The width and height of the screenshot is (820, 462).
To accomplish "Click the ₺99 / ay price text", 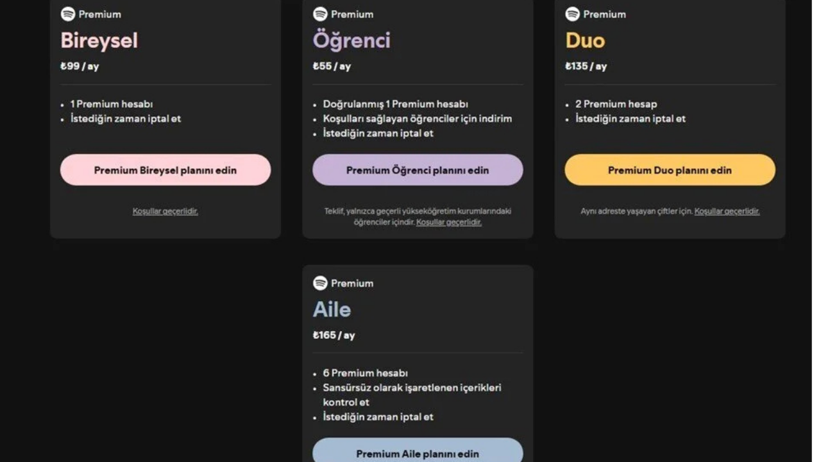I will 80,66.
